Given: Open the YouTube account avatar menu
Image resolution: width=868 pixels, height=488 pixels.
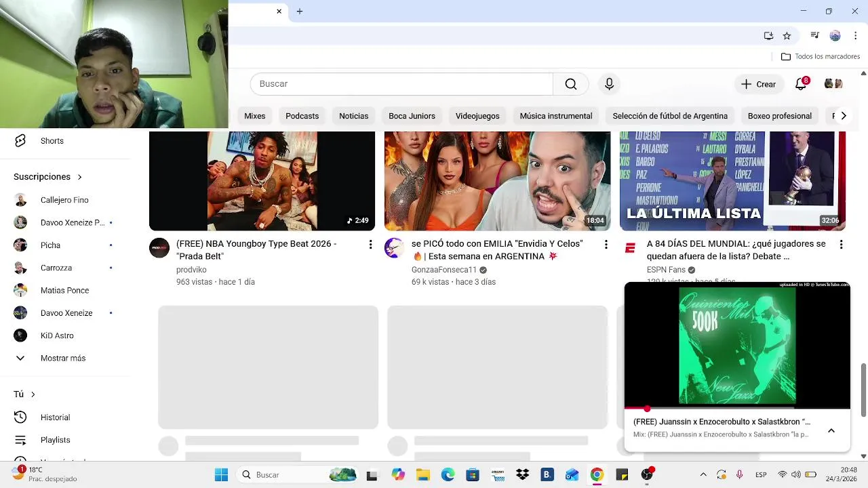Looking at the screenshot, I should click(833, 84).
